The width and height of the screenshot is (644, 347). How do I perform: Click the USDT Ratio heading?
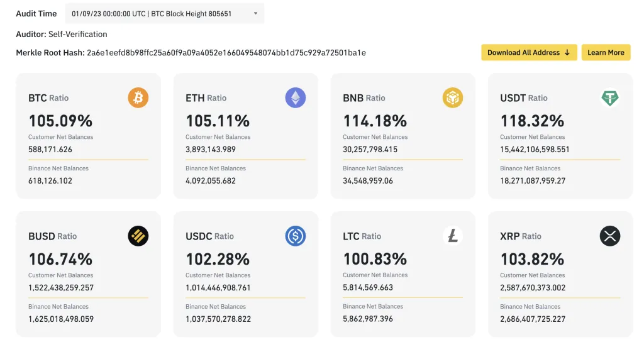(524, 97)
